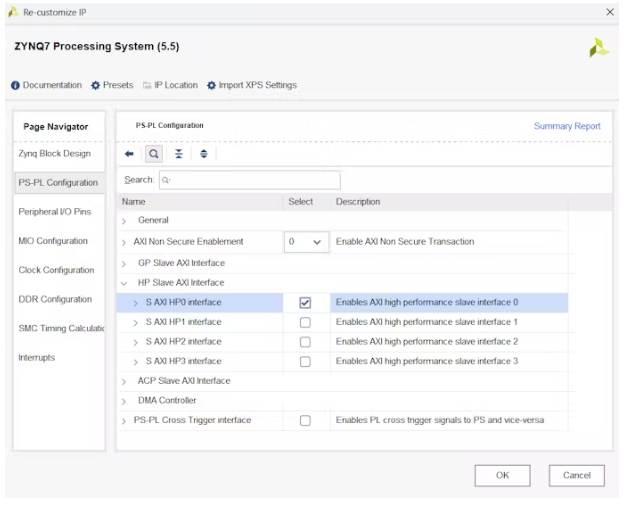Open AXI Non Secure Enablement dropdown

coord(306,242)
